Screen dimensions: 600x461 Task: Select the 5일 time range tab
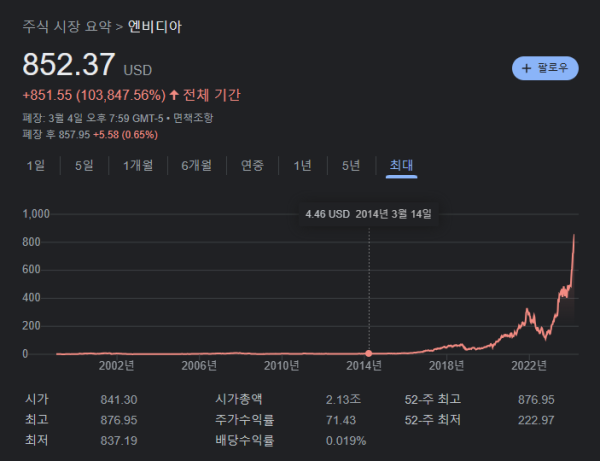[84, 165]
